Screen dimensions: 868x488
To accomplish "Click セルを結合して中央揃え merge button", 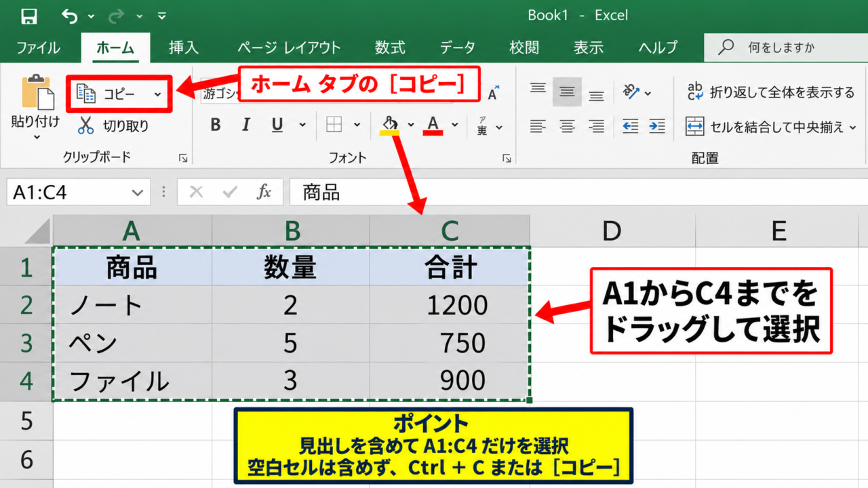I will coord(764,127).
